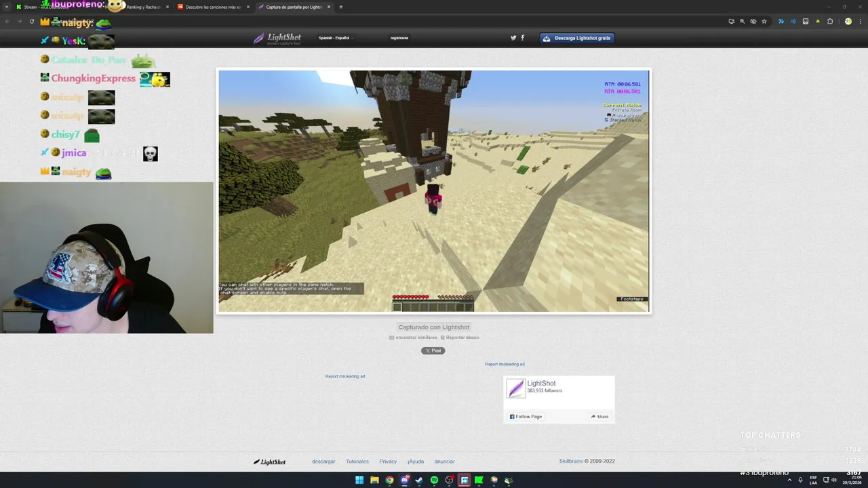Open the Windows Start button
This screenshot has height=488, width=868.
[359, 480]
